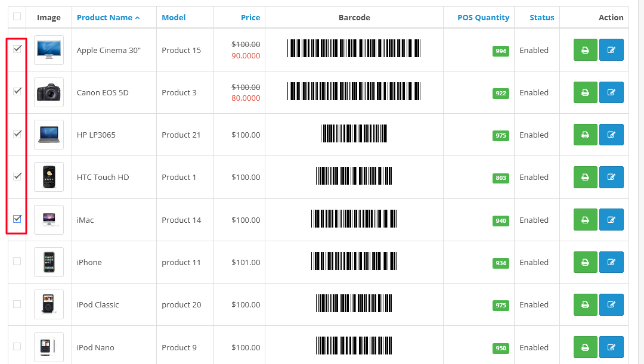Click the "Product 3" model cell
644x364 pixels.
click(x=179, y=93)
